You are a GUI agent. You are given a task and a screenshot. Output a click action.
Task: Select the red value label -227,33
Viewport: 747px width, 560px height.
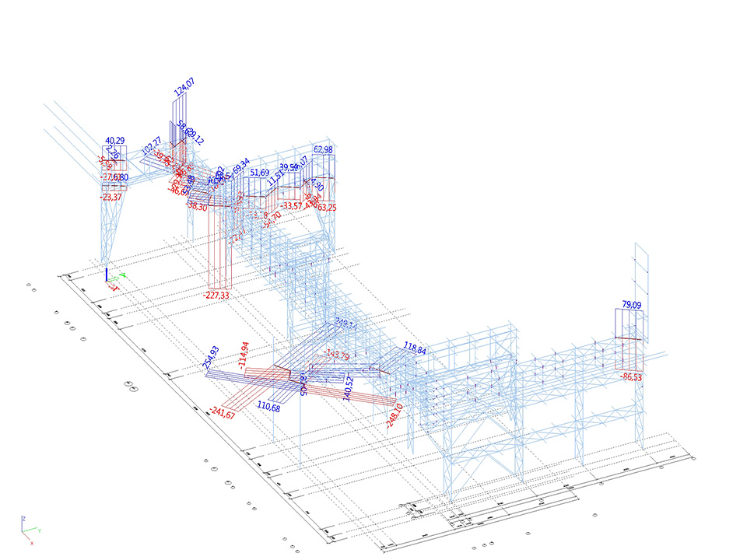coord(216,296)
